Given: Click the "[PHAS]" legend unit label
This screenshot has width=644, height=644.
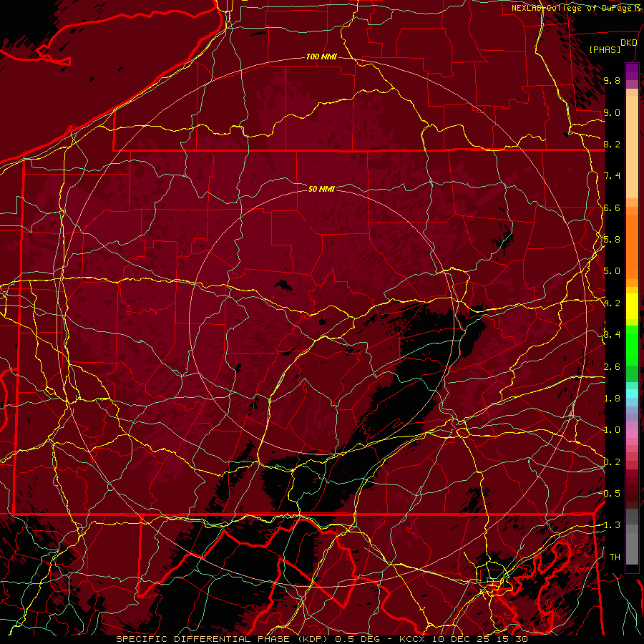Looking at the screenshot, I should pyautogui.click(x=605, y=49).
